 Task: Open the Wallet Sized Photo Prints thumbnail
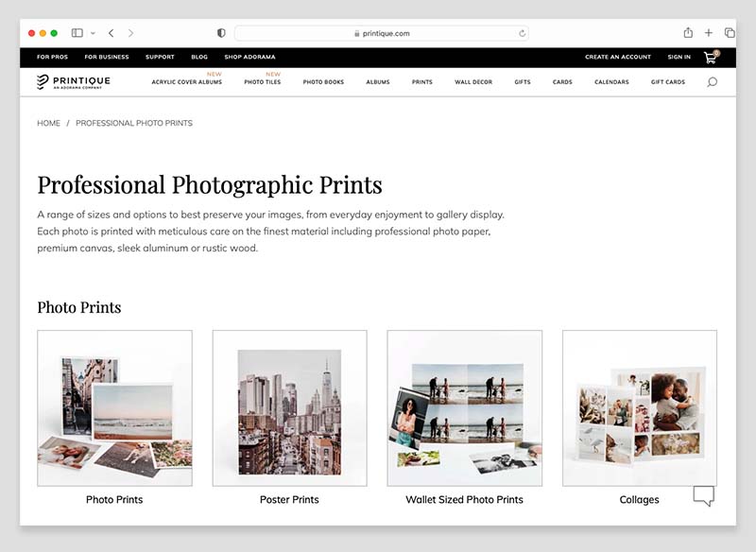tap(463, 406)
